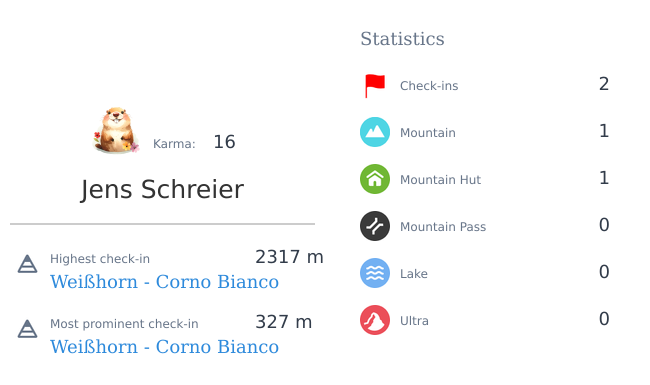Screen dimensions: 650x385
Task: Select the Mountain Hut statistic label
Action: 440,179
